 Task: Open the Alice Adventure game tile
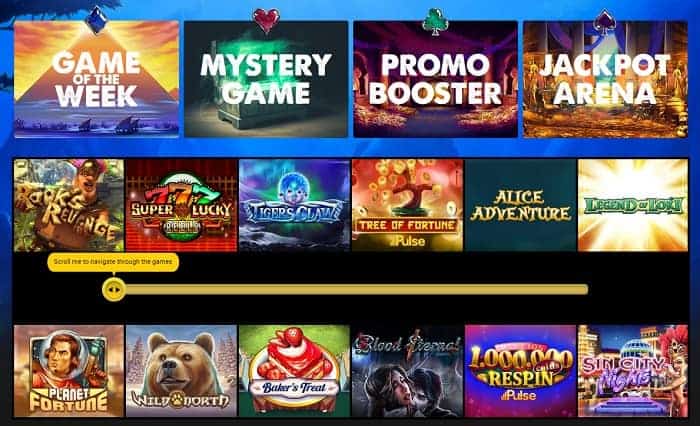click(x=520, y=205)
